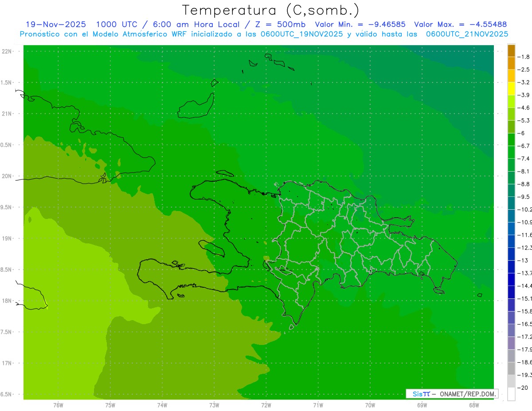Screen dimensions: 532x411
Task: Click '6:00 am Hora Local' text
Action: (x=197, y=24)
